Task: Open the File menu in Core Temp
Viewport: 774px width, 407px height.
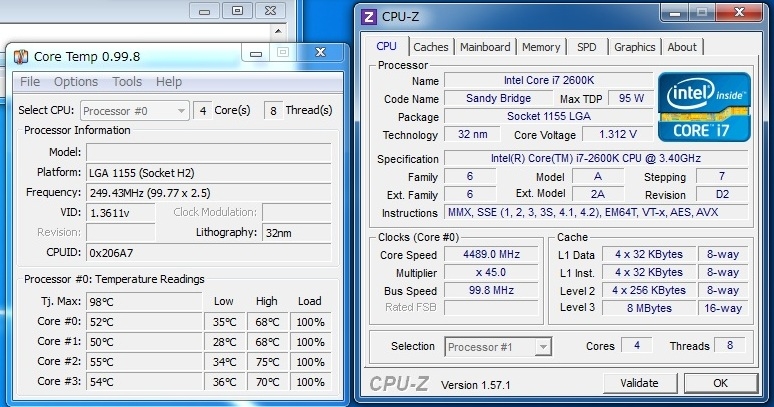Action: [30, 81]
